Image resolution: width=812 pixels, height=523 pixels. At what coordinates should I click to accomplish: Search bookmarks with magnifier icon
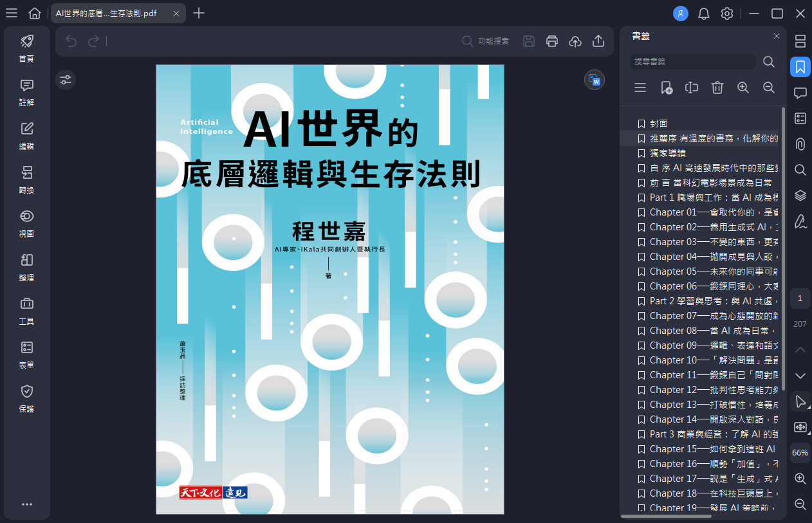click(x=769, y=62)
